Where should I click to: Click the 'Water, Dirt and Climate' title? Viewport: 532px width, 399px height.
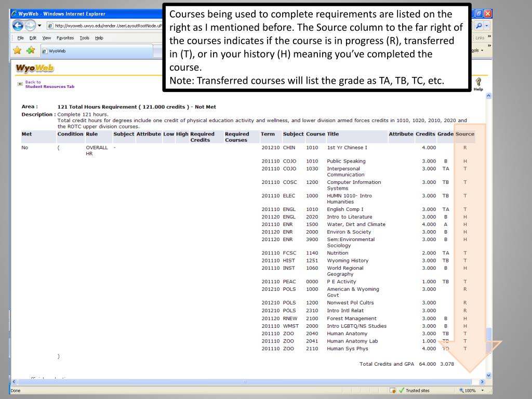point(356,224)
